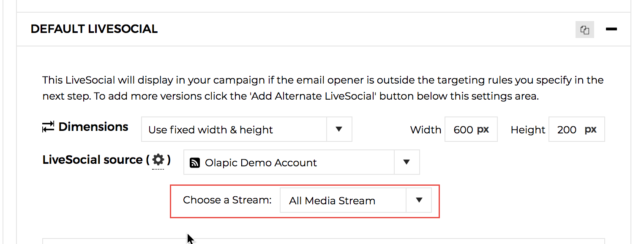Click the Width label

tap(426, 130)
